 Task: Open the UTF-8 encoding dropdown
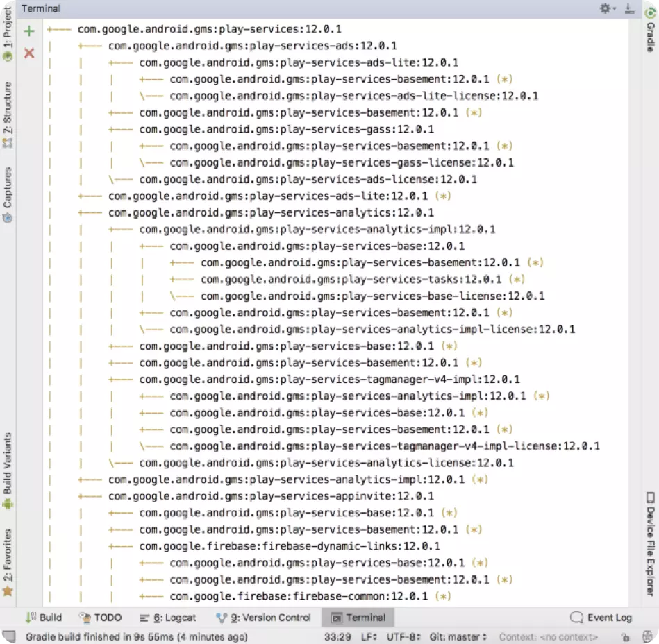[x=403, y=637]
